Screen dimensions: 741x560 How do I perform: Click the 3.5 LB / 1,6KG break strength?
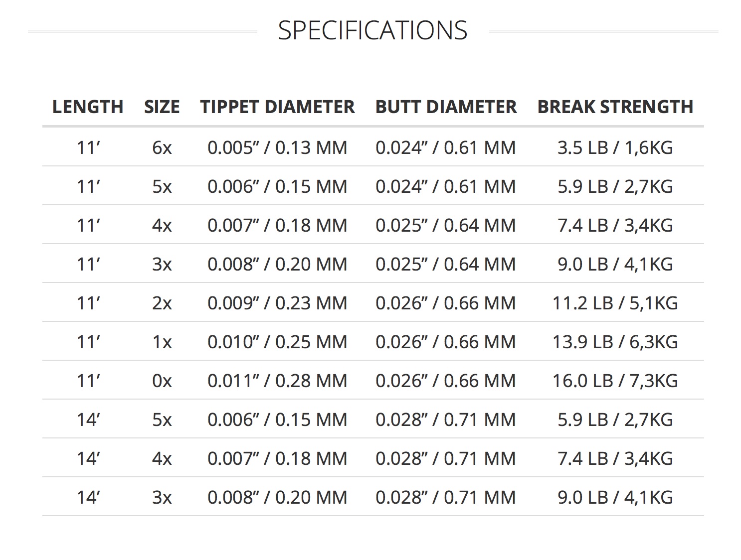coord(615,147)
